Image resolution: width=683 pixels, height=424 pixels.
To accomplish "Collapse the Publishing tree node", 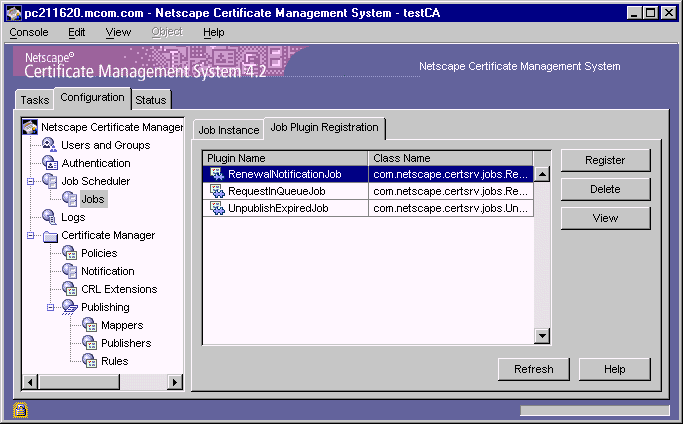I will [x=51, y=307].
